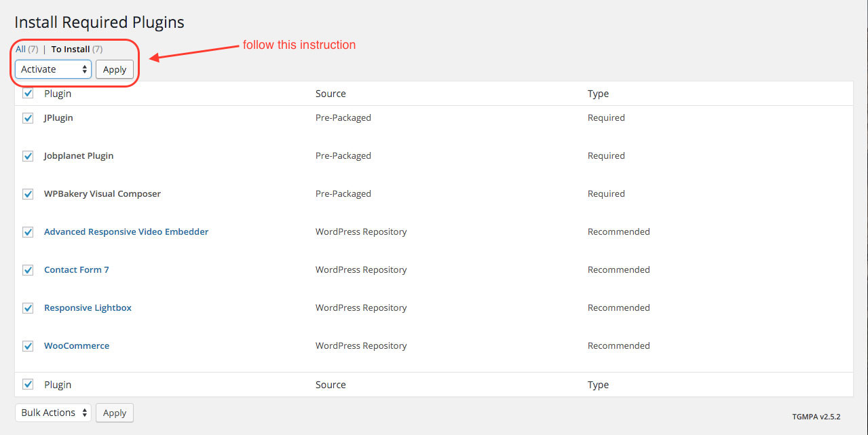Toggle the select-all checkbox in table header

pyautogui.click(x=28, y=94)
